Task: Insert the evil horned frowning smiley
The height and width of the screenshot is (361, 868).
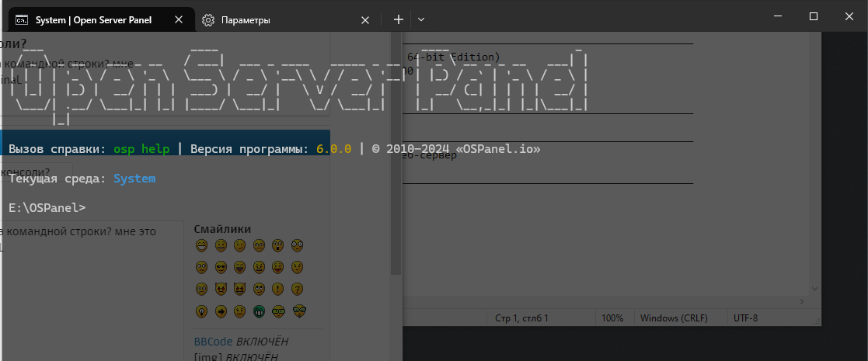Action: [221, 289]
